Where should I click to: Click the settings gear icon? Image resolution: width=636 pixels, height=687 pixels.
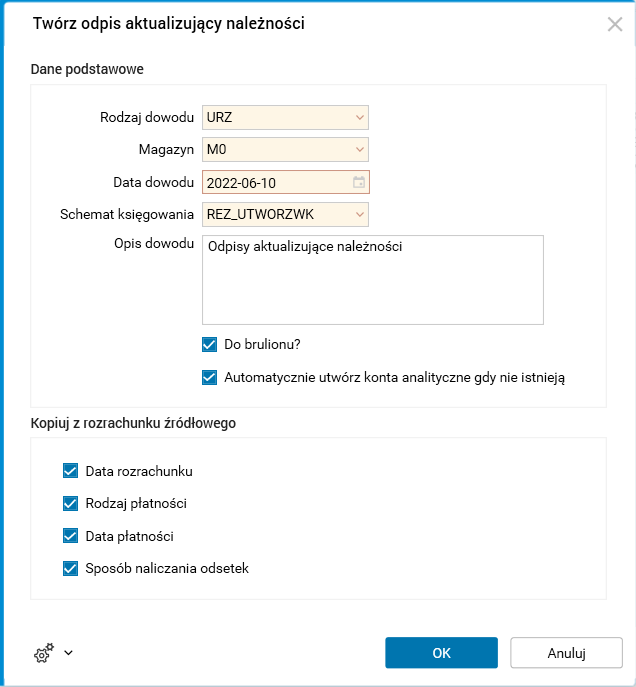[x=43, y=654]
